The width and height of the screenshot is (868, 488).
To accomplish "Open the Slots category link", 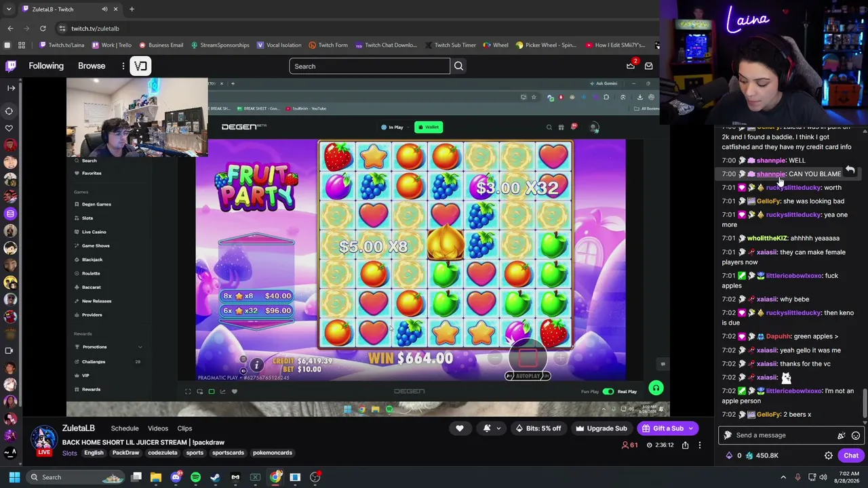I will point(70,453).
